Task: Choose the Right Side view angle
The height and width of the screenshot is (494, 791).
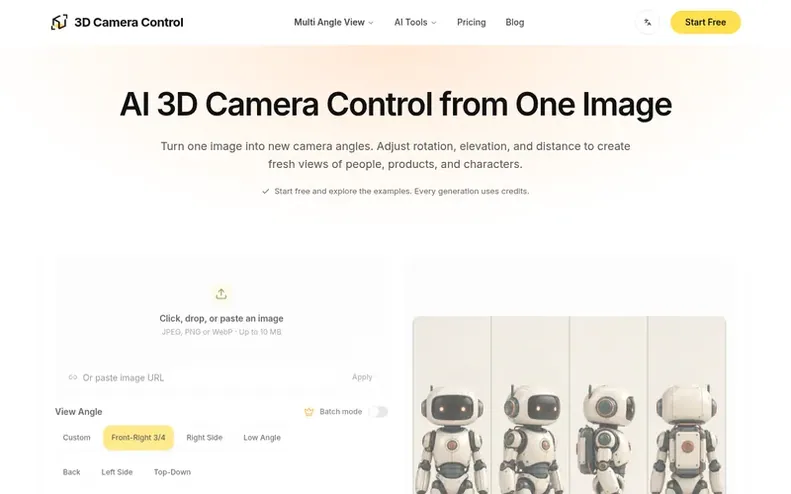Action: (204, 437)
